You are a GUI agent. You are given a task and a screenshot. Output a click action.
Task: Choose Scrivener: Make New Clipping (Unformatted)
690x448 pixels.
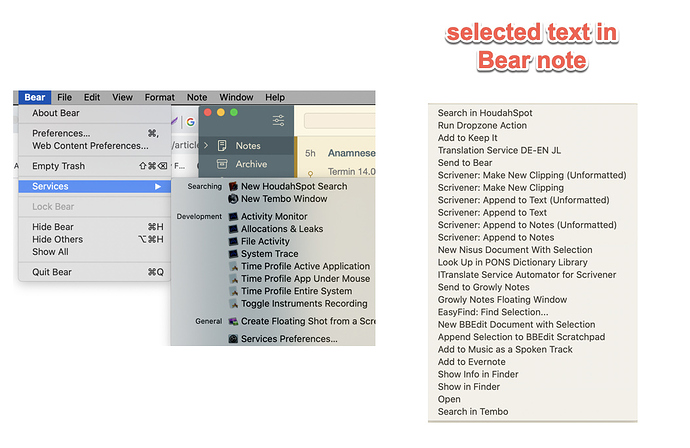532,175
